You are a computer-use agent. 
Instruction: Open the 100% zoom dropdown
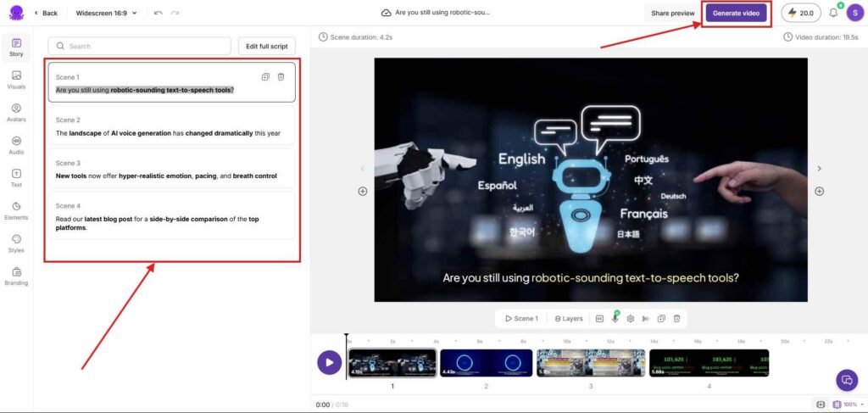[x=853, y=405]
